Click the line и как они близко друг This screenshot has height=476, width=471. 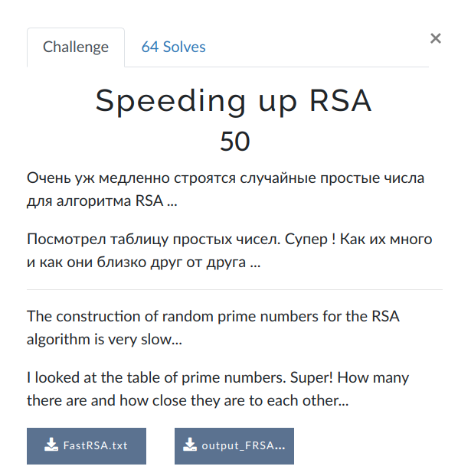click(144, 262)
